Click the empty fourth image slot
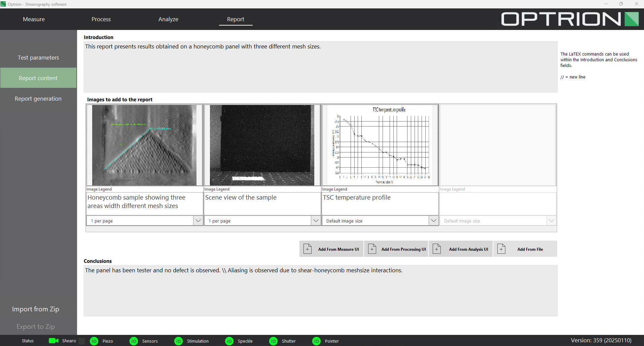Image resolution: width=644 pixels, height=346 pixels. point(498,145)
